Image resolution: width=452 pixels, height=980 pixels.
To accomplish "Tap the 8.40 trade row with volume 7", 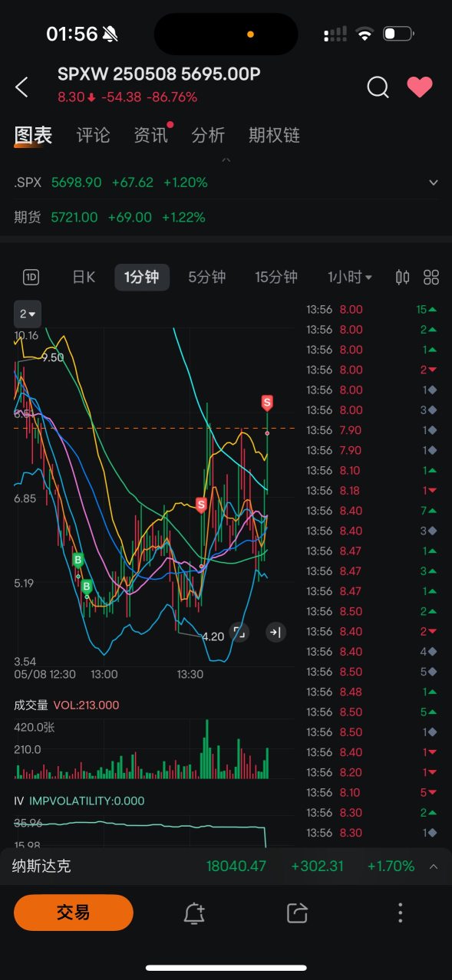I will pos(372,511).
